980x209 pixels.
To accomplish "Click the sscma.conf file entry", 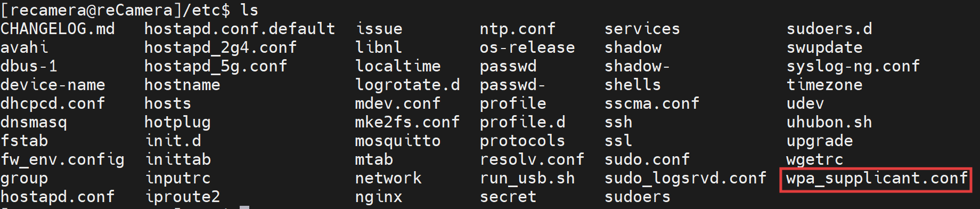I will pyautogui.click(x=652, y=103).
